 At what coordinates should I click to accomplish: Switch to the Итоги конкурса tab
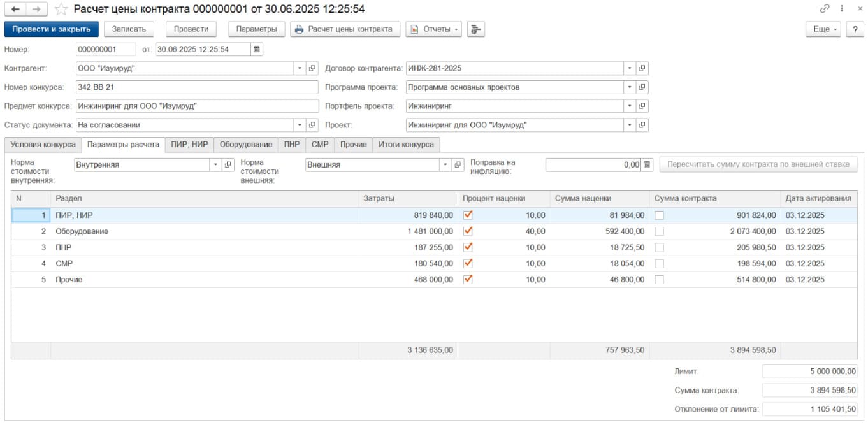(406, 145)
